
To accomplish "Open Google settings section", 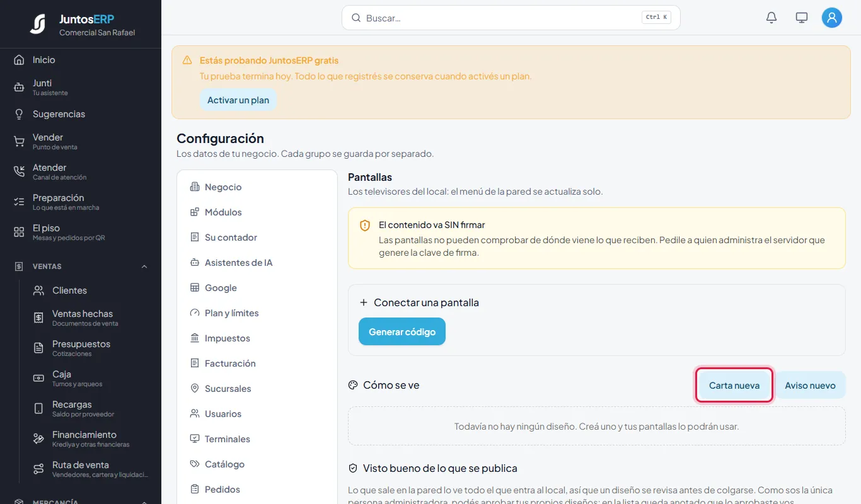I will 257,288.
